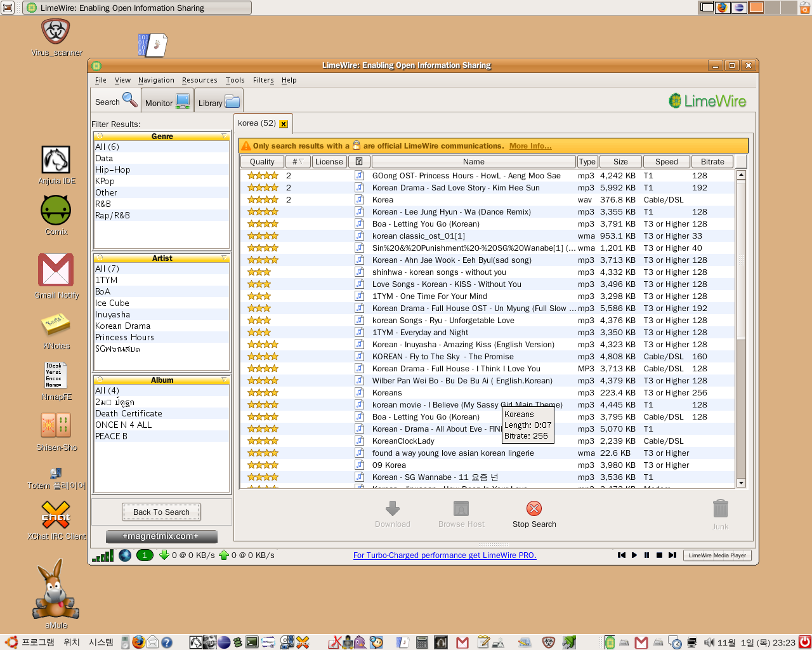Click the connection strength bars icon
This screenshot has width=812, height=650.
103,556
